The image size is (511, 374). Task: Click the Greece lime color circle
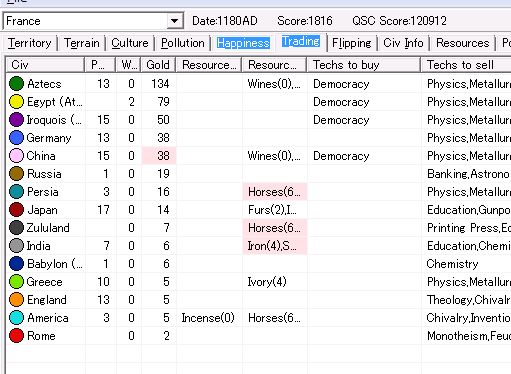click(16, 282)
